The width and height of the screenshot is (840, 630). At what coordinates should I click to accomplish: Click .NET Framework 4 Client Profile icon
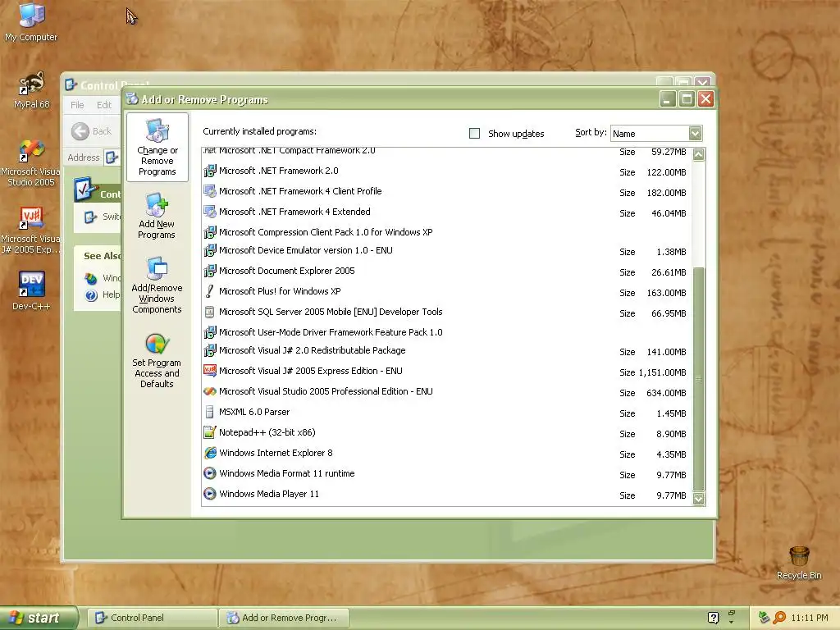[x=210, y=192]
